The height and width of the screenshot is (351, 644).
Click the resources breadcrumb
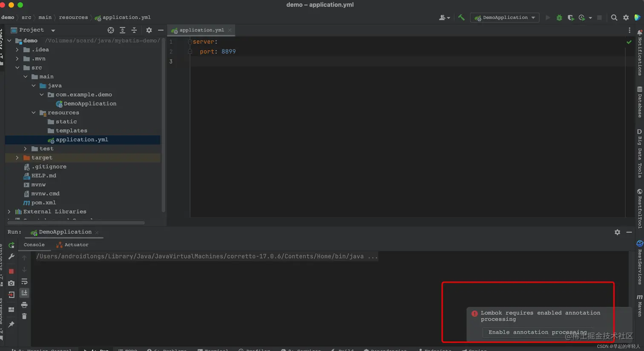pyautogui.click(x=73, y=17)
